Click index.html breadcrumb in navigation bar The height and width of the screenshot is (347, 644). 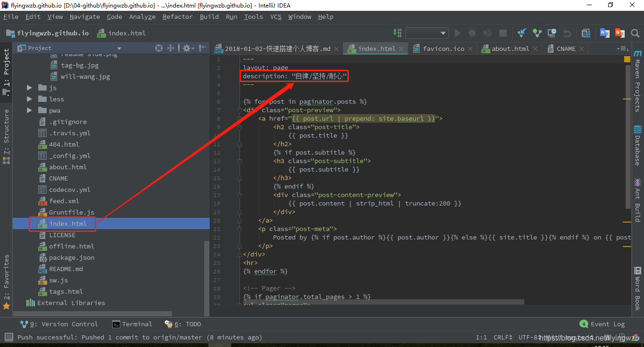click(122, 33)
